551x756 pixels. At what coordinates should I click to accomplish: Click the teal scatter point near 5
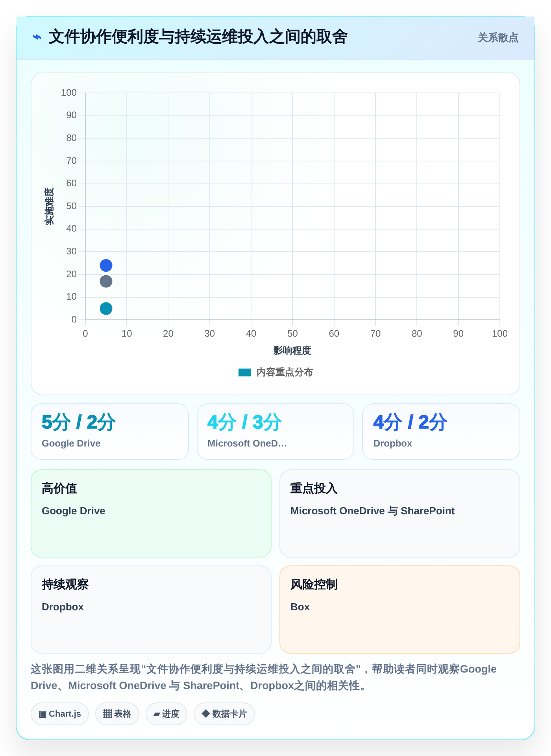click(x=106, y=308)
